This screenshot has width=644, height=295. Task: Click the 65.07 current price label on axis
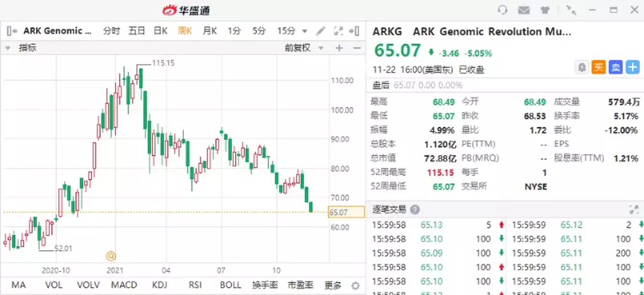coord(346,212)
